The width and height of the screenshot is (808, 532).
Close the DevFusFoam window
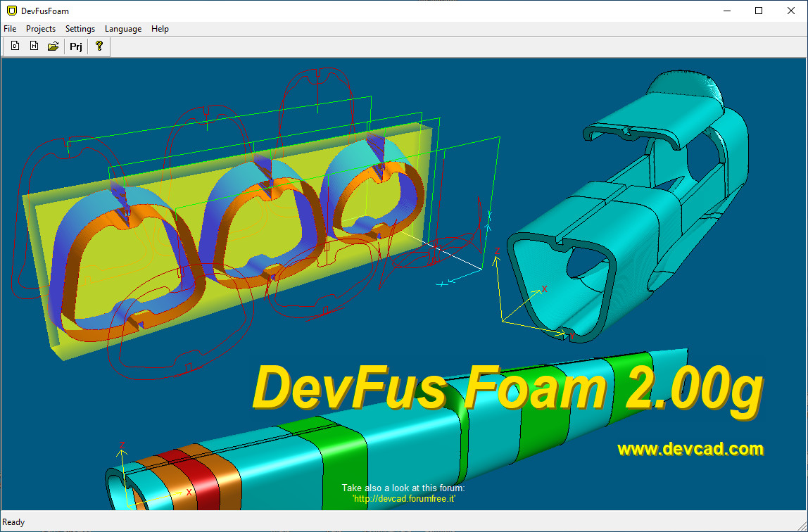[x=791, y=11]
